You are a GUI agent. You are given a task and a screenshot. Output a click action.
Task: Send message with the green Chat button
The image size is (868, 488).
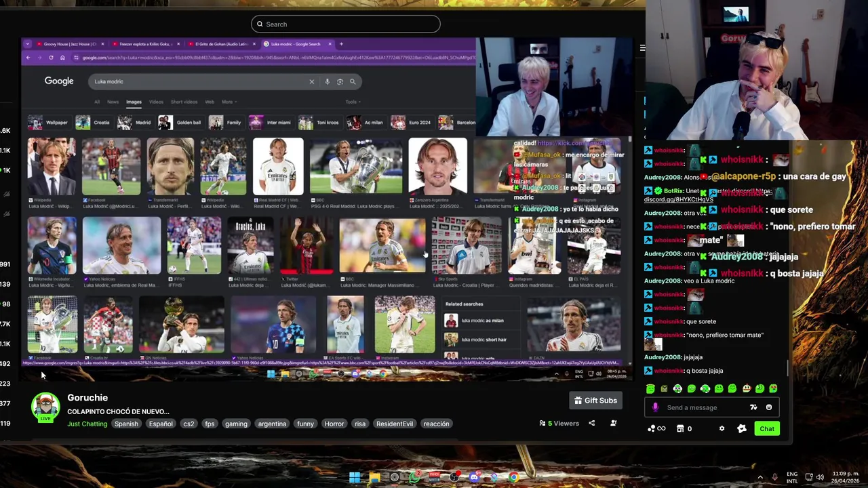click(767, 428)
